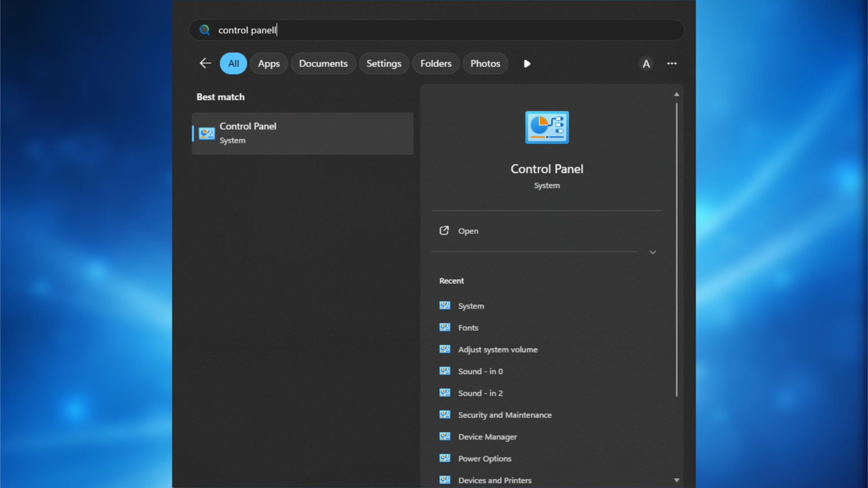Select Adjust system volume under Recent

(497, 349)
